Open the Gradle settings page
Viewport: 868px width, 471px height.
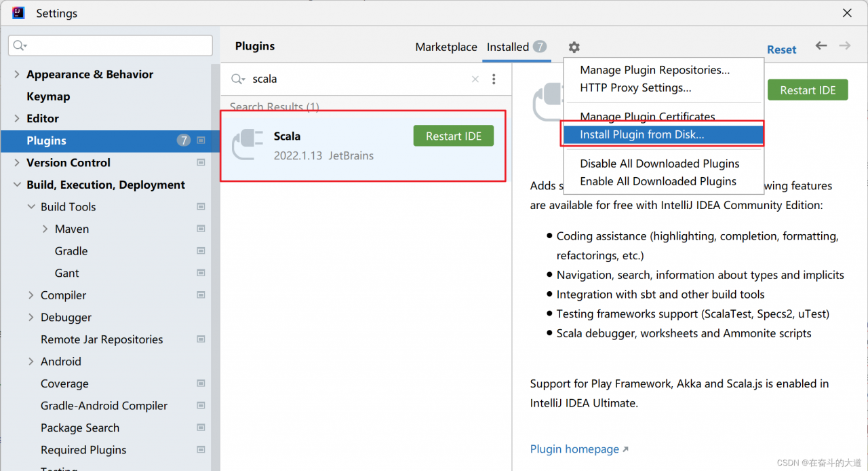click(x=71, y=251)
